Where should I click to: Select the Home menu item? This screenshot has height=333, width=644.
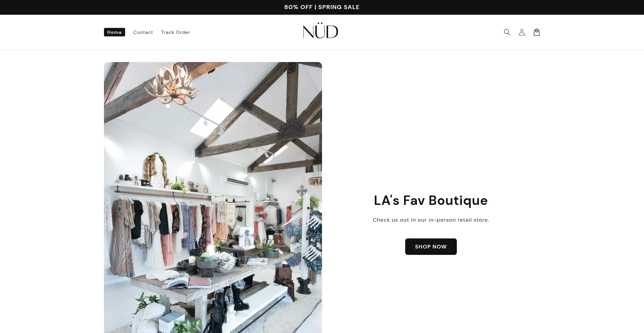click(114, 32)
